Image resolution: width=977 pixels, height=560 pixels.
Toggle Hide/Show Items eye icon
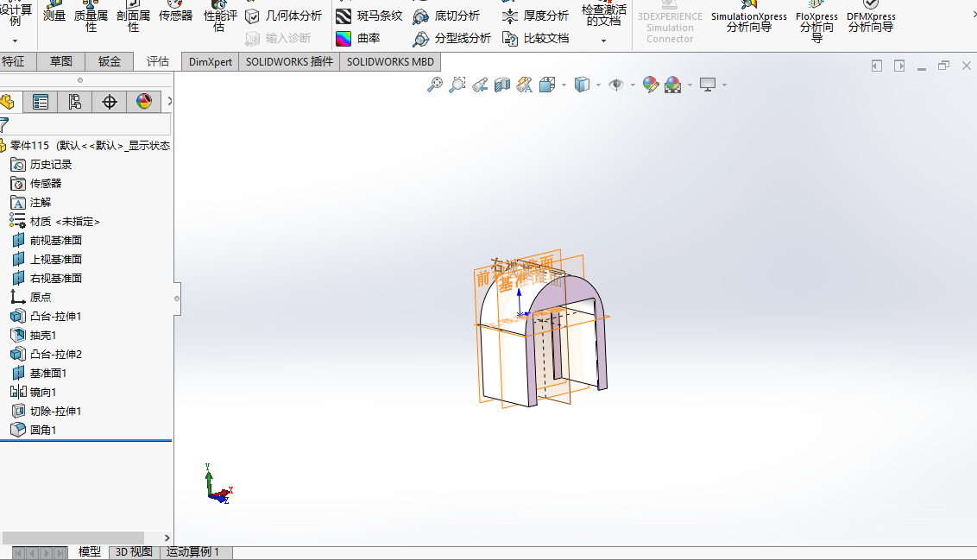point(616,85)
